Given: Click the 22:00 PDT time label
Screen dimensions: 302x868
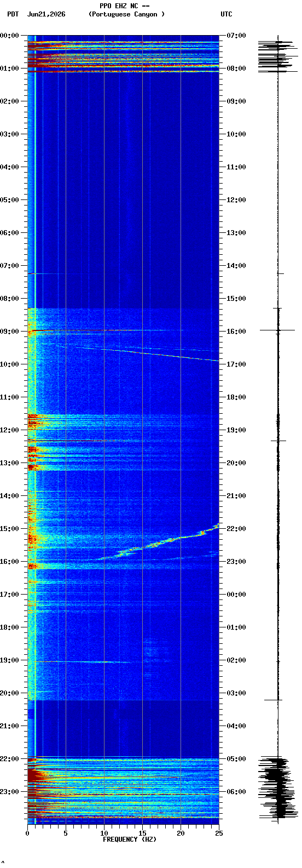Looking at the screenshot, I should (9, 758).
